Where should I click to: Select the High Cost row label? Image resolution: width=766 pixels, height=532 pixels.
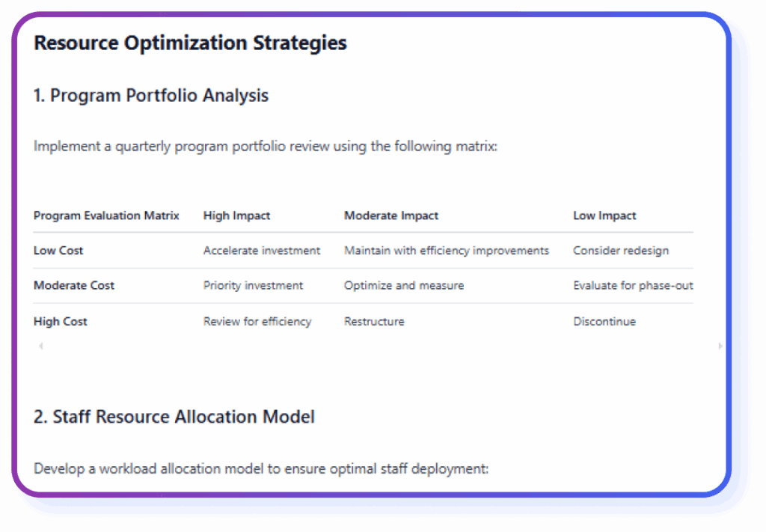coord(61,322)
